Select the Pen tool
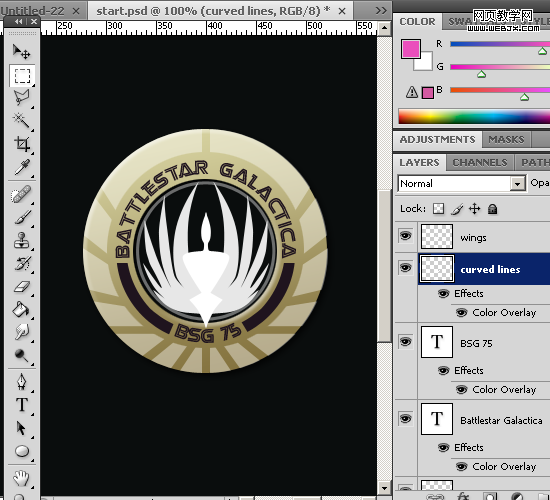This screenshot has width=550, height=500. tap(22, 382)
